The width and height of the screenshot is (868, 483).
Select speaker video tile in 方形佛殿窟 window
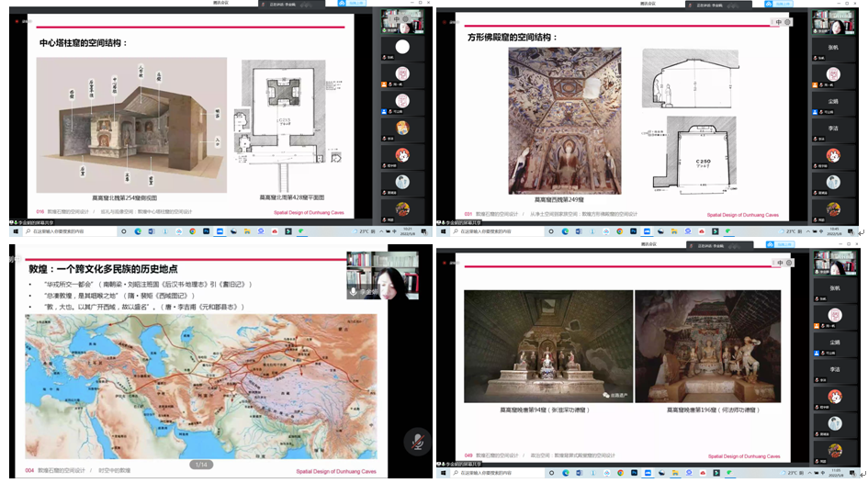[834, 22]
